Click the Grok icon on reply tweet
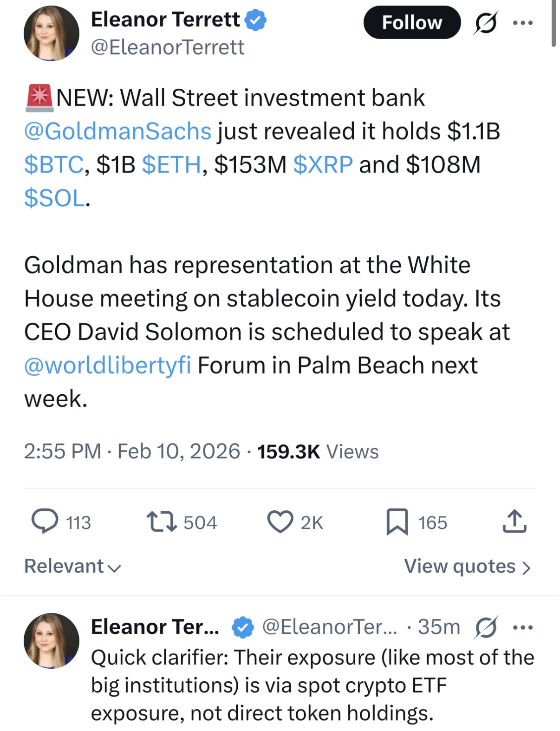This screenshot has height=731, width=560. point(486,627)
